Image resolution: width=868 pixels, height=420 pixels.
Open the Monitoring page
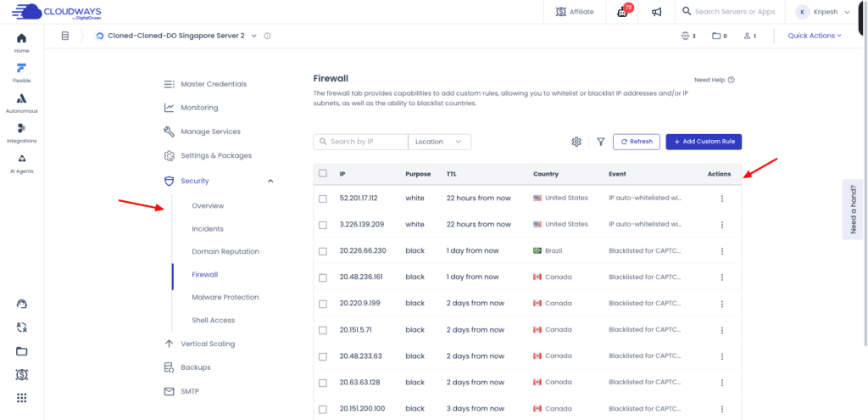(191, 108)
